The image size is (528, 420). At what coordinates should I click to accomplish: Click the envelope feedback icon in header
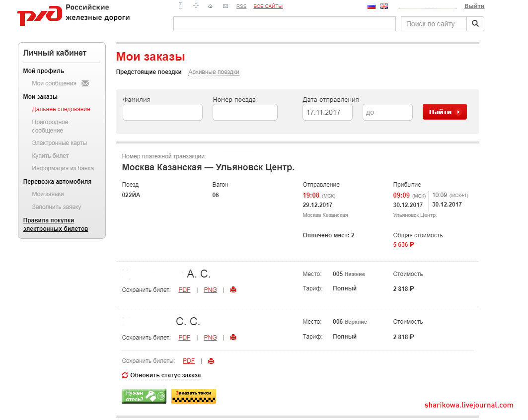[x=226, y=6]
